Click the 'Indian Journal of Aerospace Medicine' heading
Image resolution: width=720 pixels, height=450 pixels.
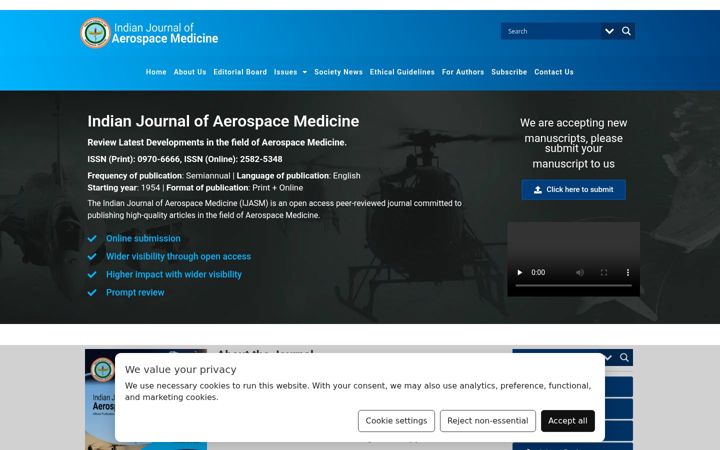[223, 121]
